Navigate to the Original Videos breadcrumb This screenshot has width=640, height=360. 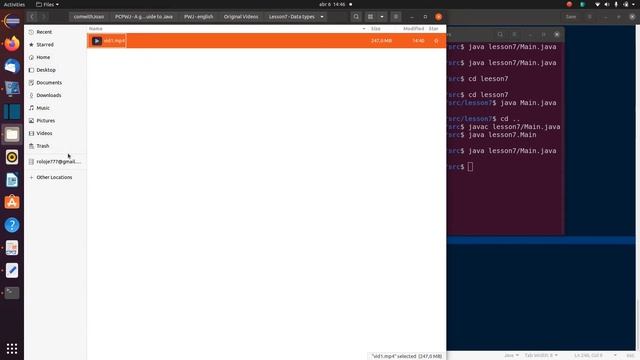pyautogui.click(x=241, y=17)
